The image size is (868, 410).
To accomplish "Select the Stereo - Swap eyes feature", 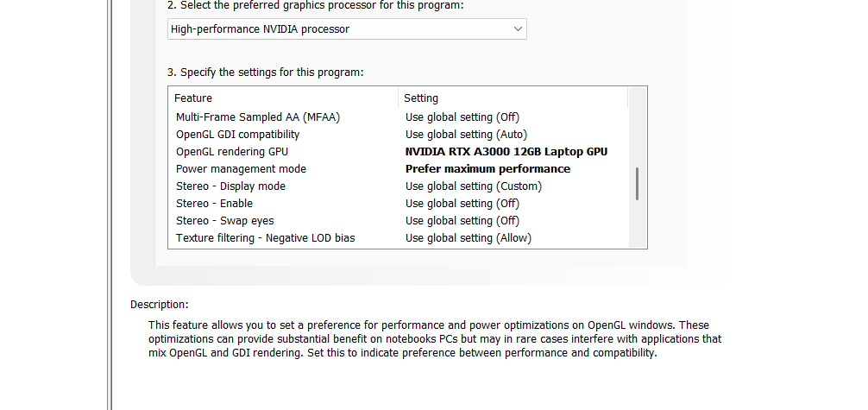I will pyautogui.click(x=224, y=221).
